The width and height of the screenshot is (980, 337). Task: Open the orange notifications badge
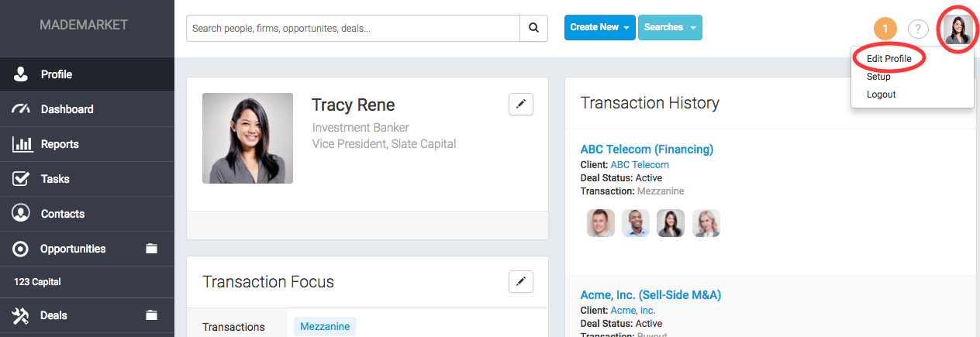pyautogui.click(x=885, y=29)
